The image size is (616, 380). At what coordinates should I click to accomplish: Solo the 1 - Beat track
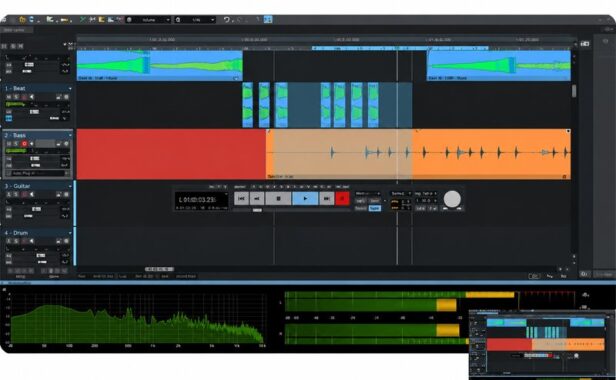point(16,97)
